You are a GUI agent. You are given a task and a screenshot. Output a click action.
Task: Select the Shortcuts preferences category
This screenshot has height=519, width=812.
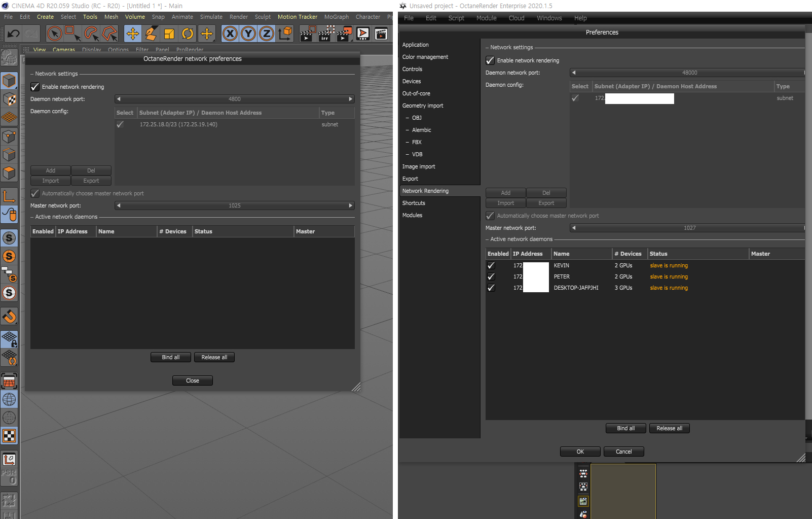point(414,203)
